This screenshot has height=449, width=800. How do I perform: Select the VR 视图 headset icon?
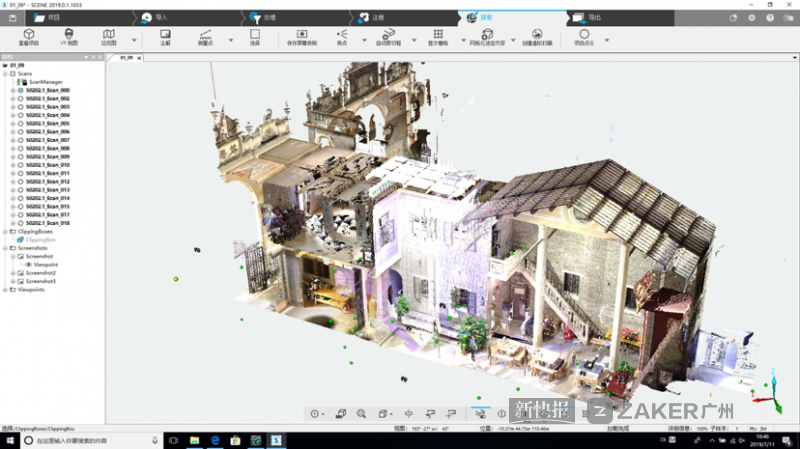(70, 35)
